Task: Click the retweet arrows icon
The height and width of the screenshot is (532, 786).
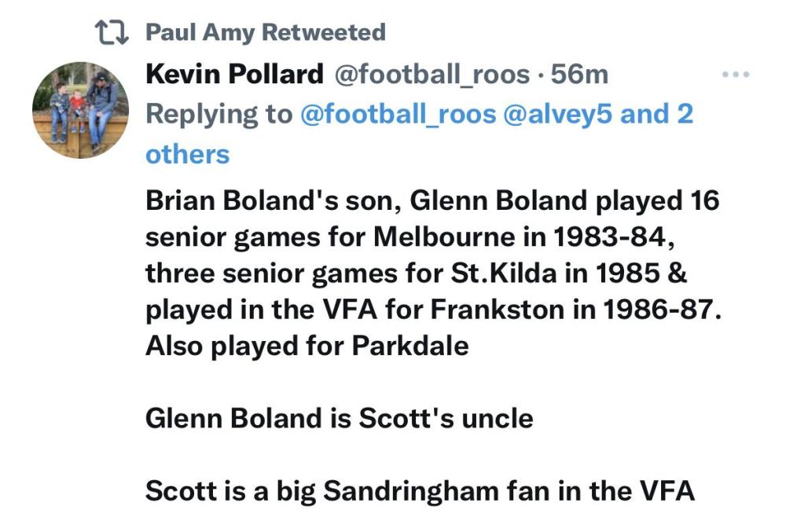Action: (111, 32)
